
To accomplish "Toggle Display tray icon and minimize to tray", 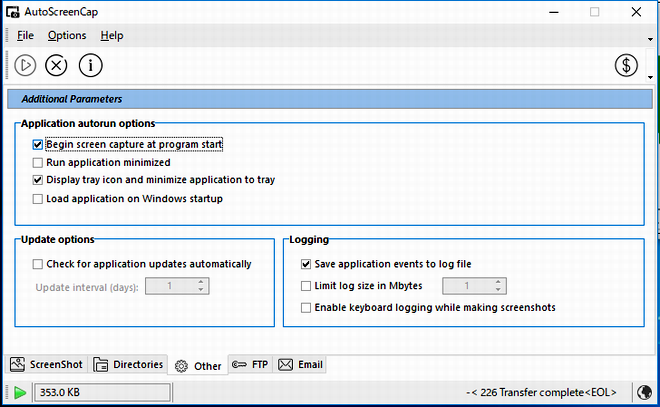I will click(x=37, y=180).
